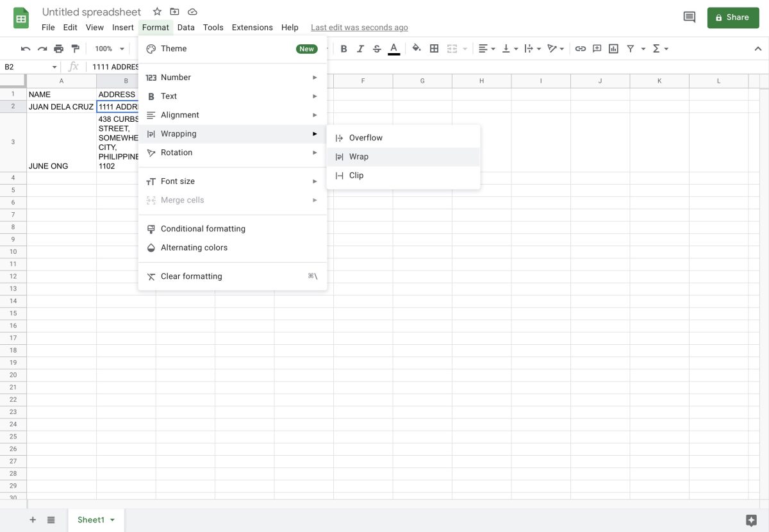Open the Number submenu in Format menu

pos(176,77)
